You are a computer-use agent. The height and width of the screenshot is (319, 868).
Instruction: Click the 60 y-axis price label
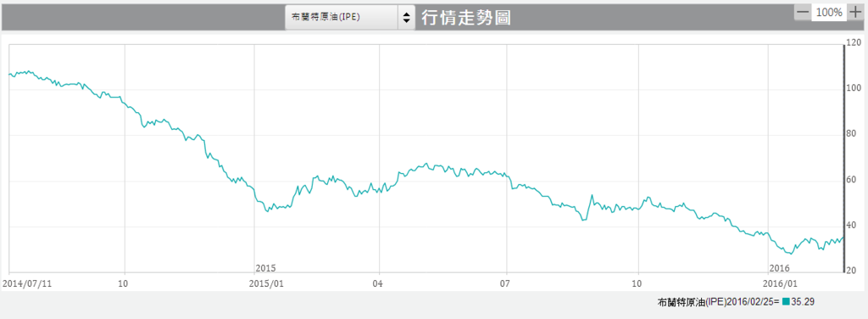click(x=852, y=180)
